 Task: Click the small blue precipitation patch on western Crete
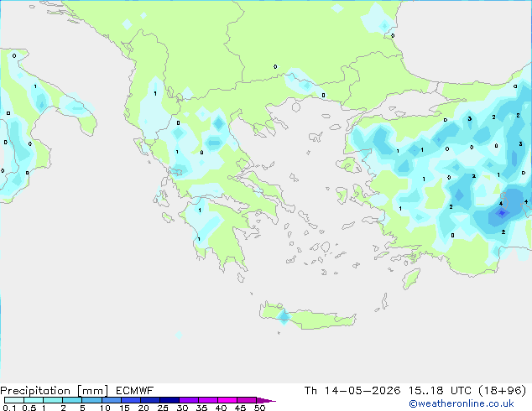pyautogui.click(x=284, y=316)
